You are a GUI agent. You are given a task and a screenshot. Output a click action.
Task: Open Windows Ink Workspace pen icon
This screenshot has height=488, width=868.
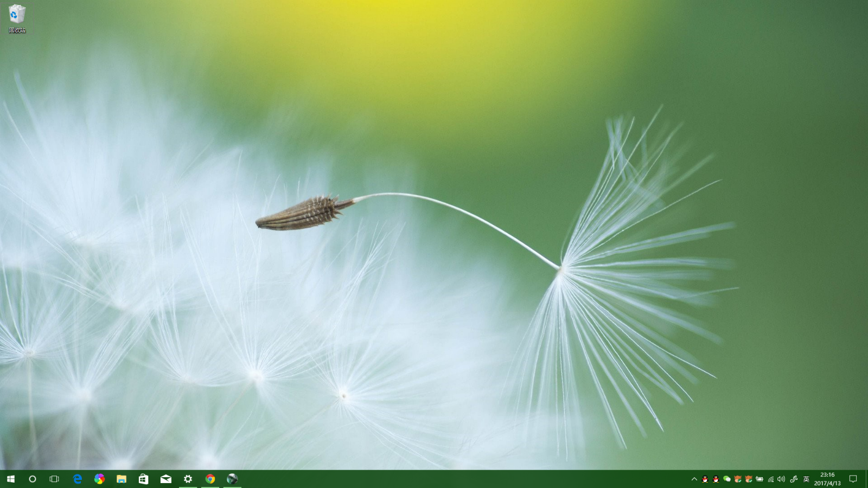(794, 479)
